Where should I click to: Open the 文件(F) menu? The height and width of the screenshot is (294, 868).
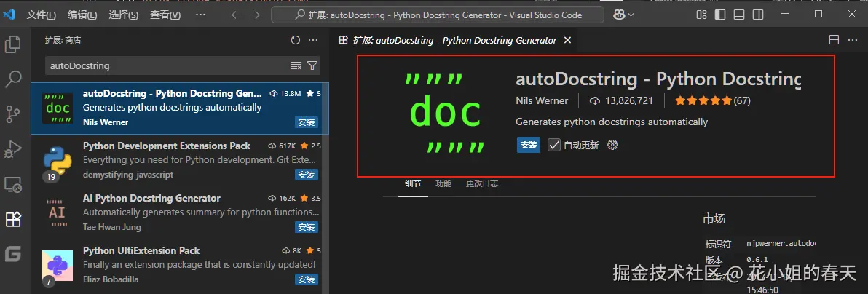tap(42, 15)
